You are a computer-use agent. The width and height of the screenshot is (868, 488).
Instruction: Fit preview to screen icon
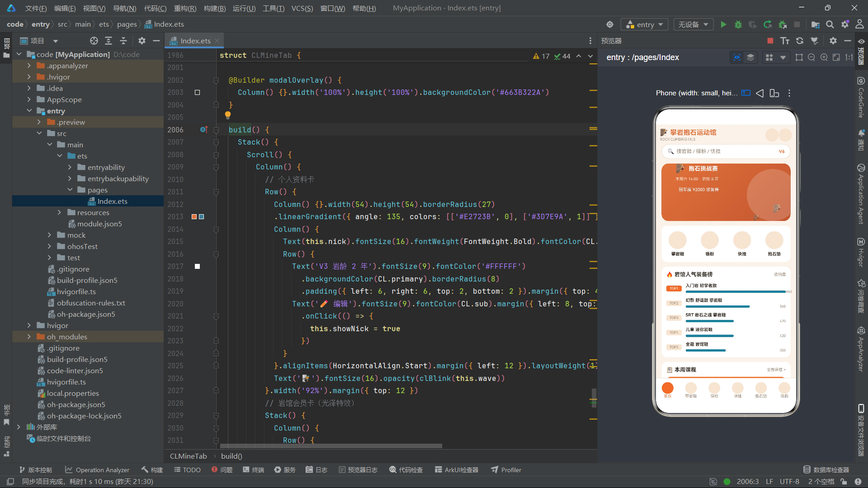point(836,57)
